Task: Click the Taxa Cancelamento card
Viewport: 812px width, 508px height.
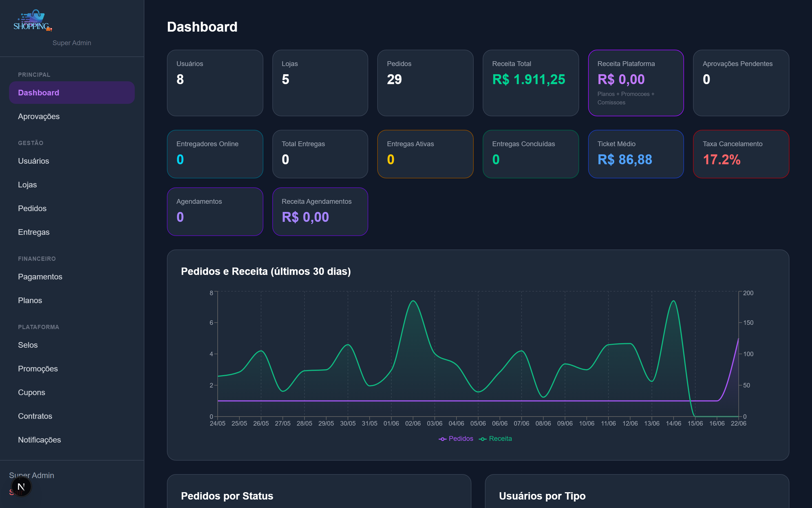Action: coord(741,154)
